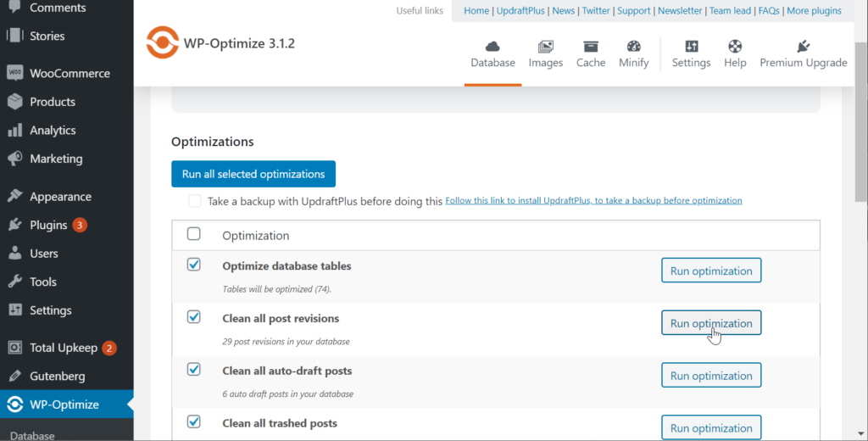Uncheck Optimize database tables checkbox
The height and width of the screenshot is (441, 868).
(194, 265)
